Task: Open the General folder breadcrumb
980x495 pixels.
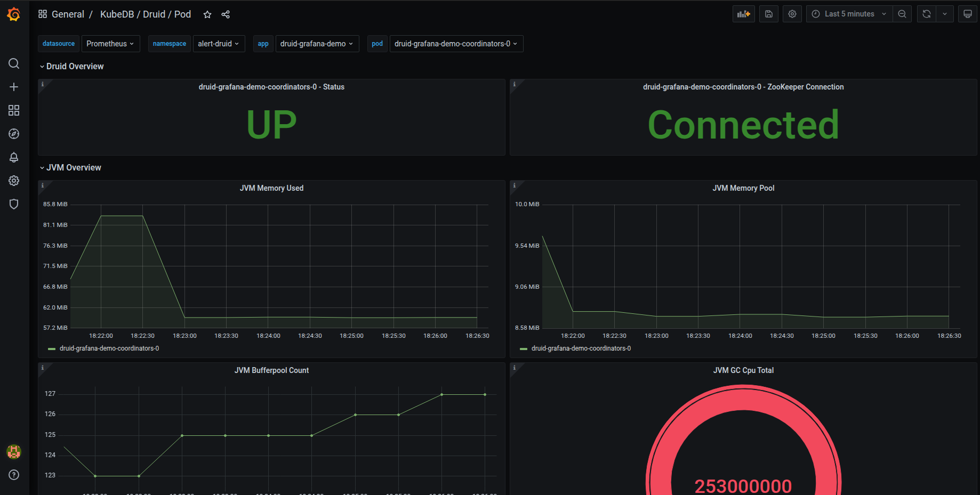Action: pyautogui.click(x=68, y=14)
